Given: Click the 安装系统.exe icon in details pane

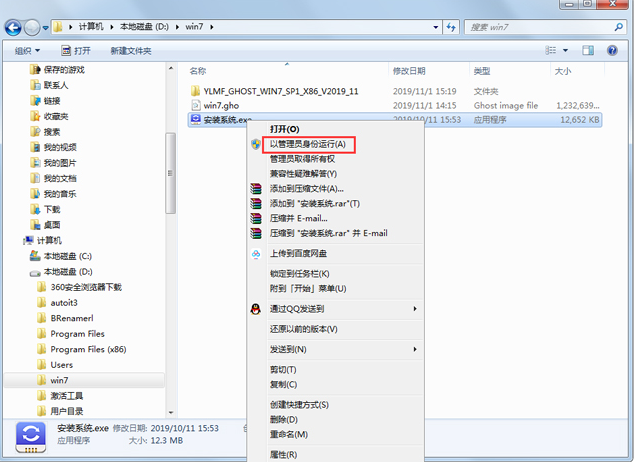Looking at the screenshot, I should click(x=31, y=437).
